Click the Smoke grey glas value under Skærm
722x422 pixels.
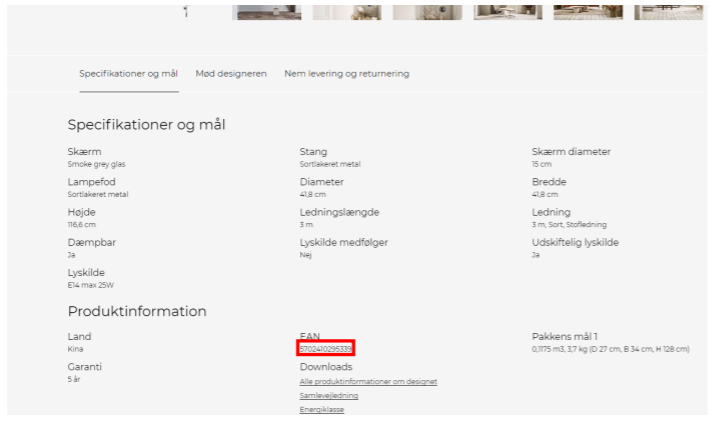point(96,164)
